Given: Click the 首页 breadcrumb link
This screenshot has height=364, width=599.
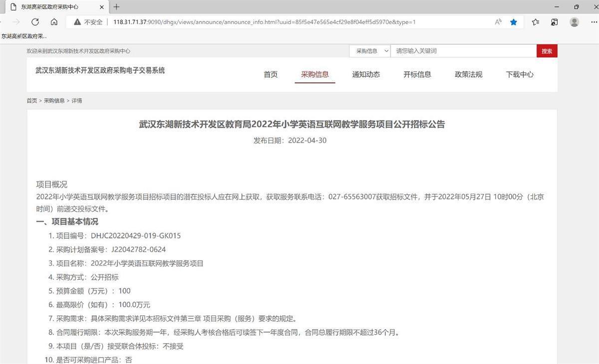Looking at the screenshot, I should coord(32,101).
